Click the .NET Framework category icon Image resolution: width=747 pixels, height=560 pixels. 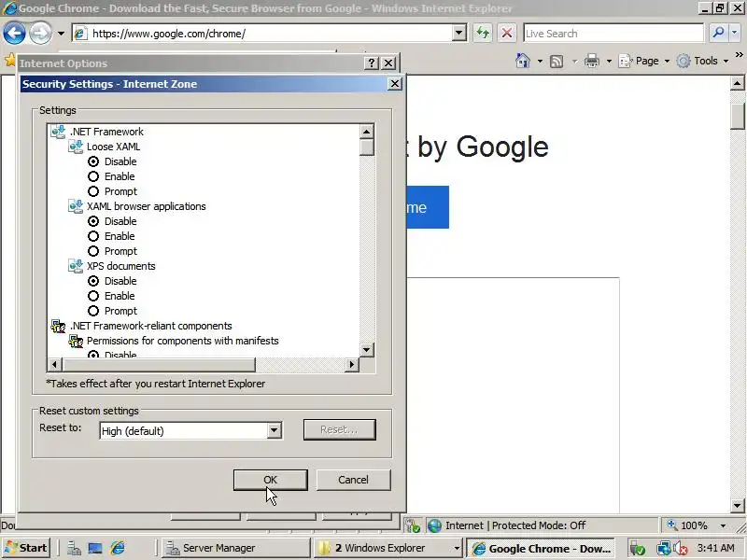[58, 132]
